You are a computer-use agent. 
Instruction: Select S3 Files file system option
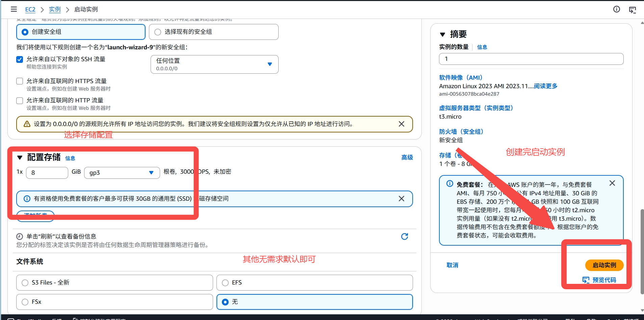[25, 283]
